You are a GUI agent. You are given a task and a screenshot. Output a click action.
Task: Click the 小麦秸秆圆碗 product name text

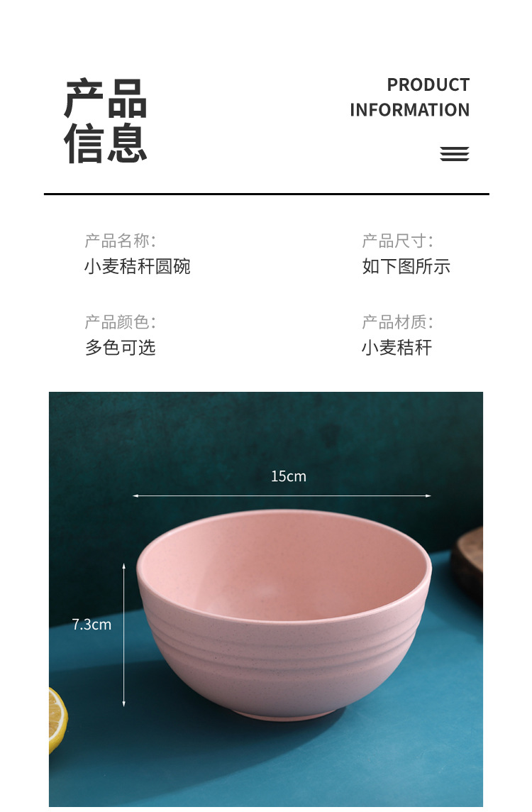pos(137,266)
